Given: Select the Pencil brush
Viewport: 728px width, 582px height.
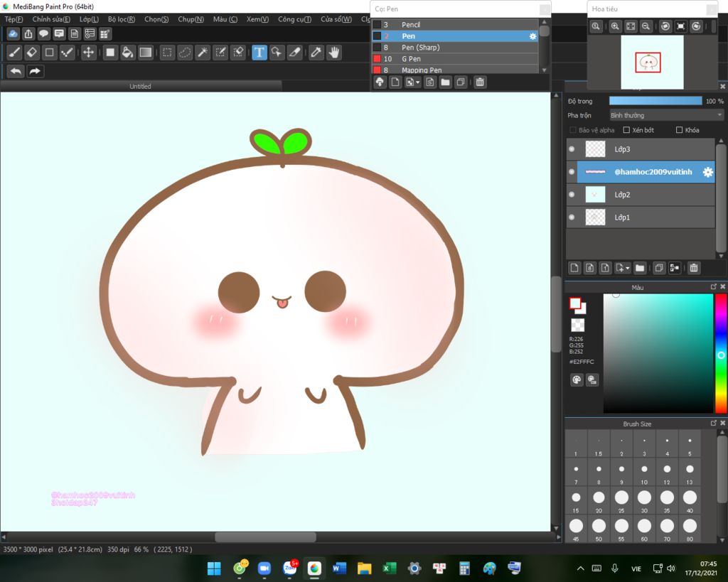Looking at the screenshot, I should pos(455,25).
